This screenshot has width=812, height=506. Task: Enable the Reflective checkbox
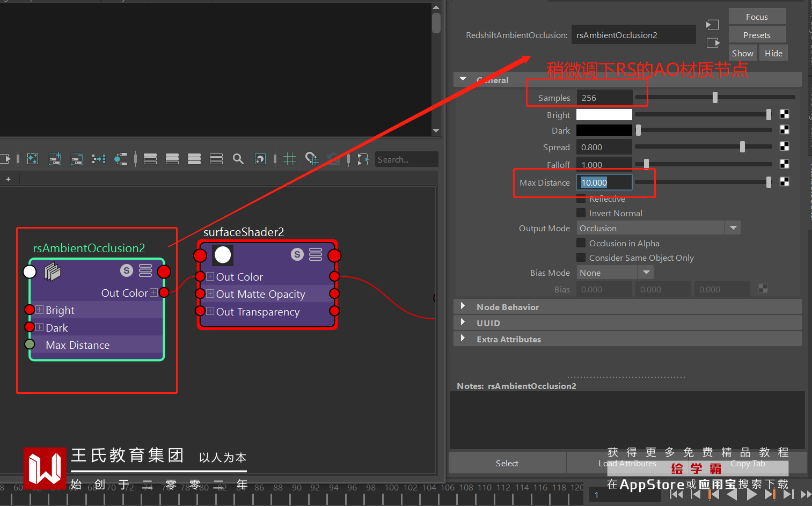click(581, 199)
